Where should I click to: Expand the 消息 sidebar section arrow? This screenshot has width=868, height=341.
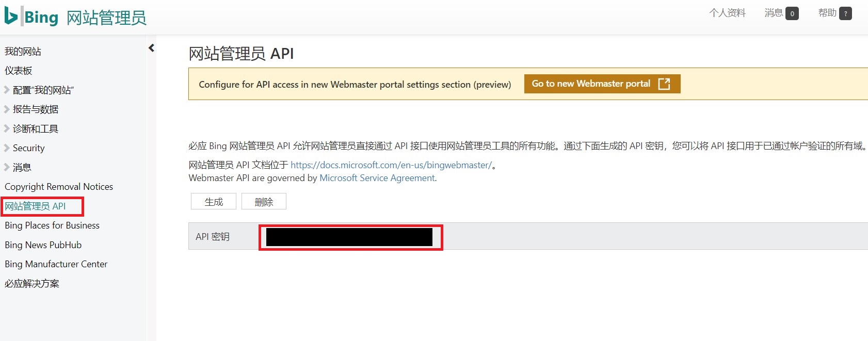pos(7,167)
